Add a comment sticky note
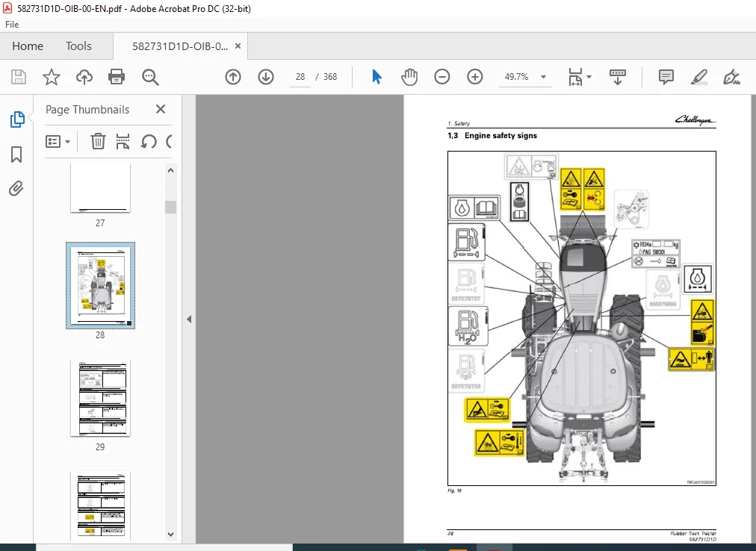The width and height of the screenshot is (756, 551). (x=666, y=77)
